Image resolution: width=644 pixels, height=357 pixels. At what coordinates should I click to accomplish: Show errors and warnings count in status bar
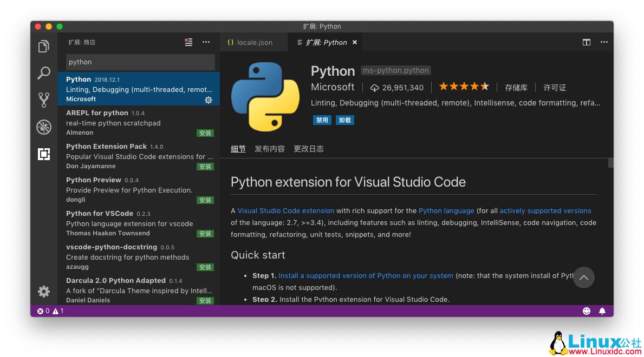[50, 311]
